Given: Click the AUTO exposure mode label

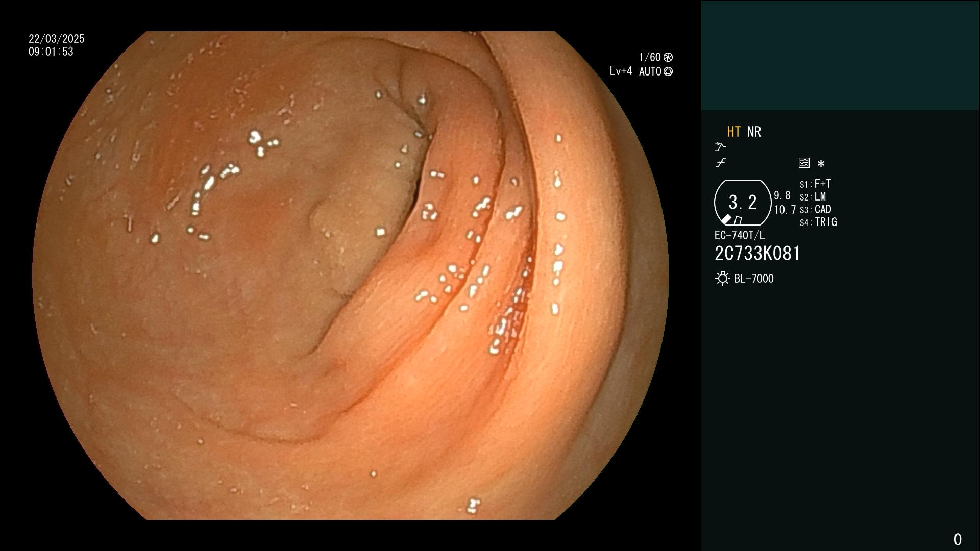Looking at the screenshot, I should click(650, 71).
